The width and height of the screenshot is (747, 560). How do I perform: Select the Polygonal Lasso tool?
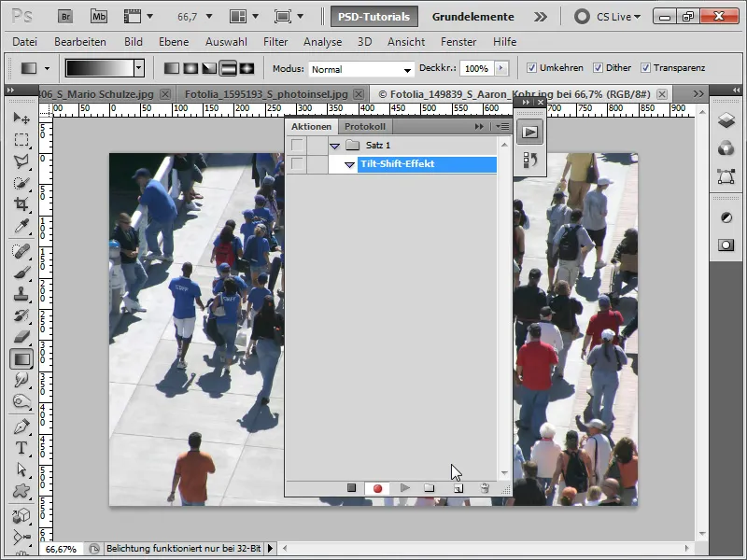(21, 161)
